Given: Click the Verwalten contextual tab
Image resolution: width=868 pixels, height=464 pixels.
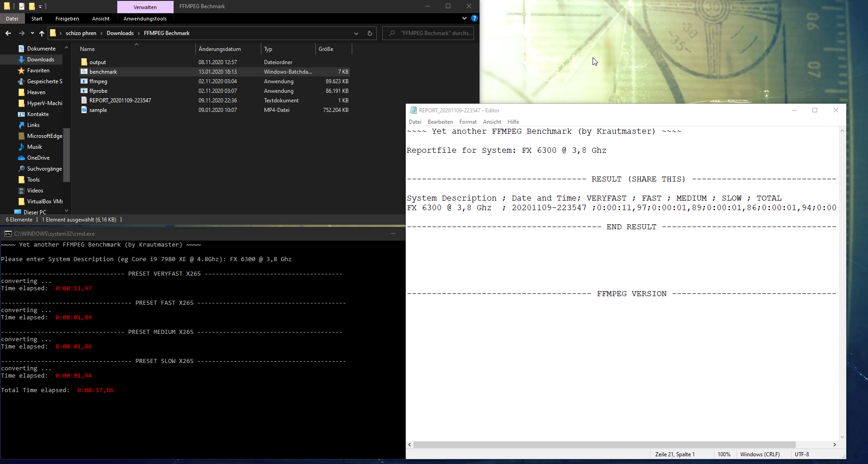Looking at the screenshot, I should click(x=145, y=7).
